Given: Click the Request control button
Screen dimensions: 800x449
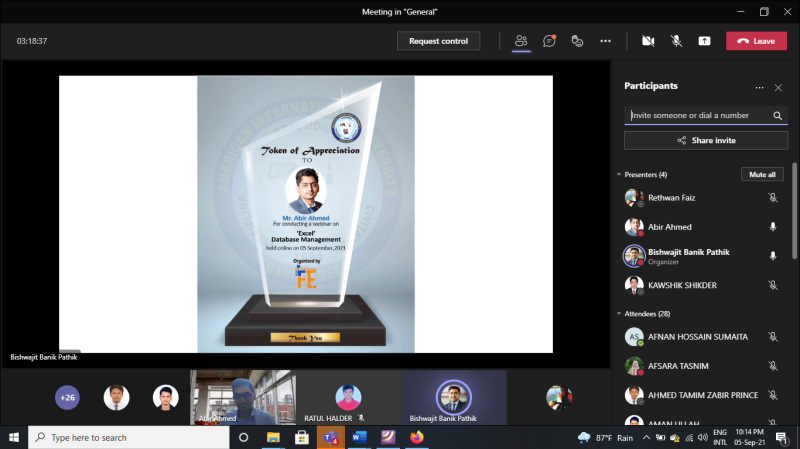Looking at the screenshot, I should [x=438, y=41].
